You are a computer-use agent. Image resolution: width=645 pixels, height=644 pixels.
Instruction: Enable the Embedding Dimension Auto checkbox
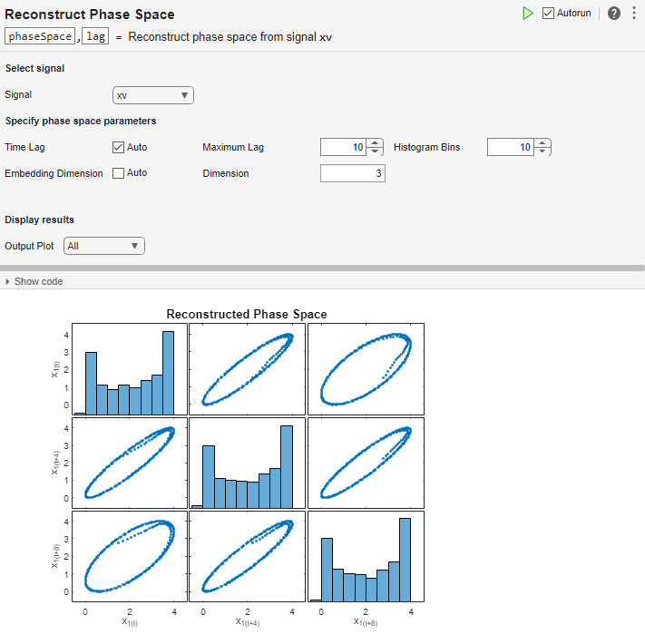click(118, 173)
